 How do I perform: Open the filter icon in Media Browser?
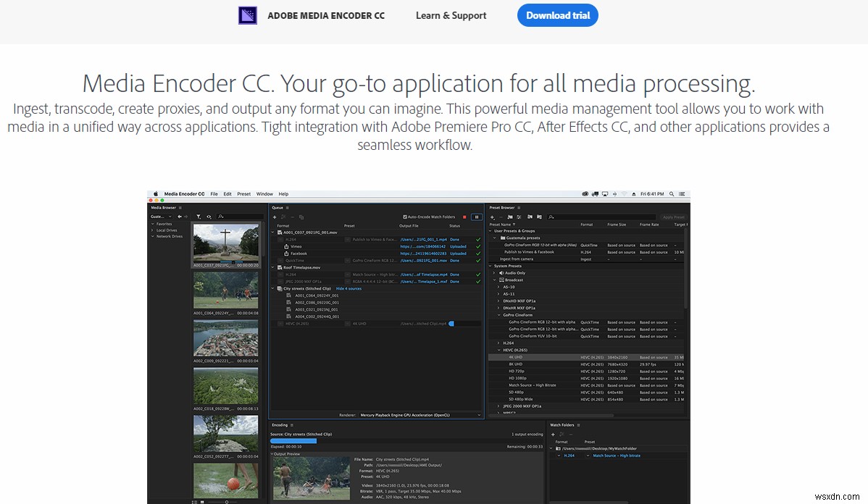pyautogui.click(x=199, y=217)
